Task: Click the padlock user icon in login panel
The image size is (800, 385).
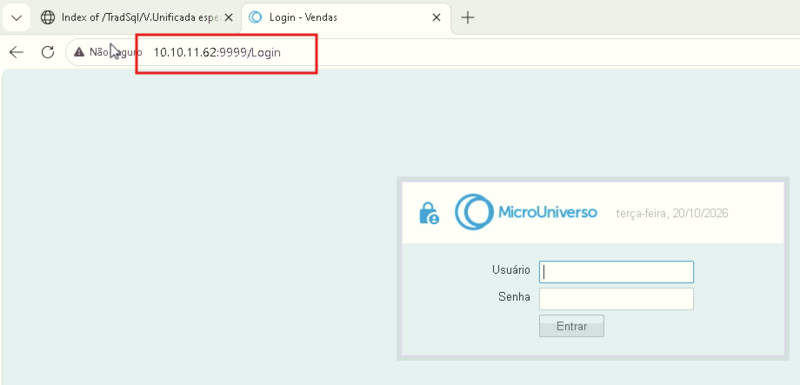Action: [x=429, y=213]
